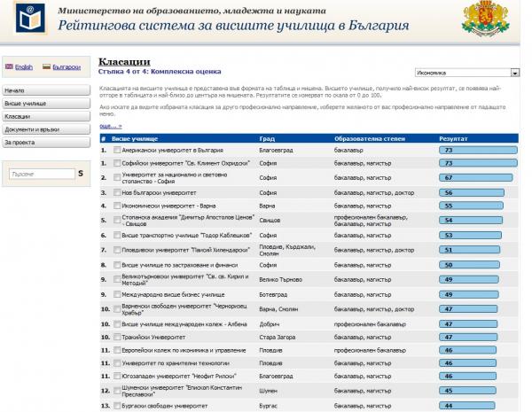Click city Свищов in the table
Image resolution: width=532 pixels, height=412 pixels.
[270, 220]
